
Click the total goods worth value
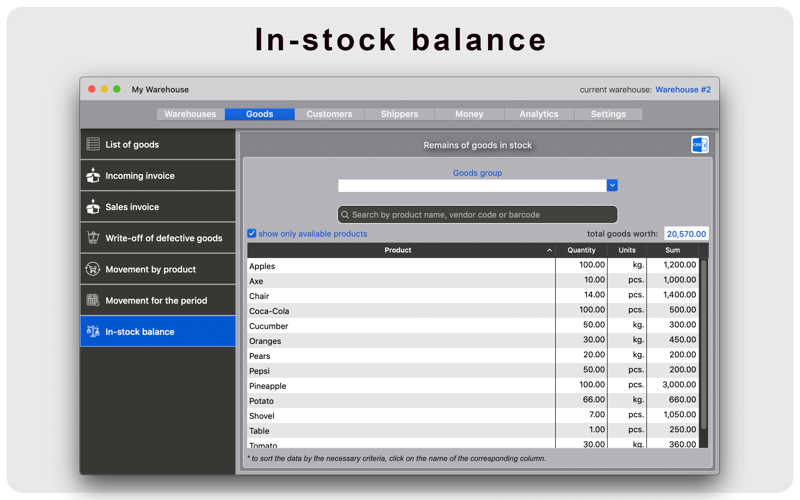[686, 234]
